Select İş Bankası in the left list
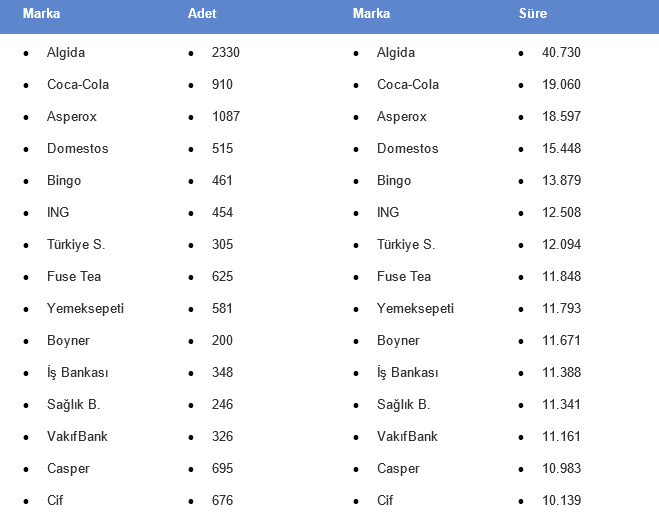This screenshot has width=659, height=525. click(78, 372)
